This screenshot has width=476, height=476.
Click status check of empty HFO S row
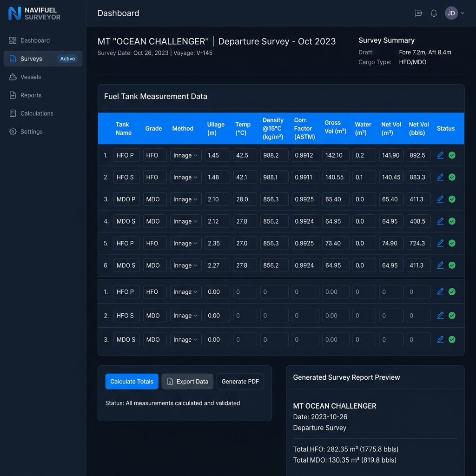tap(452, 316)
